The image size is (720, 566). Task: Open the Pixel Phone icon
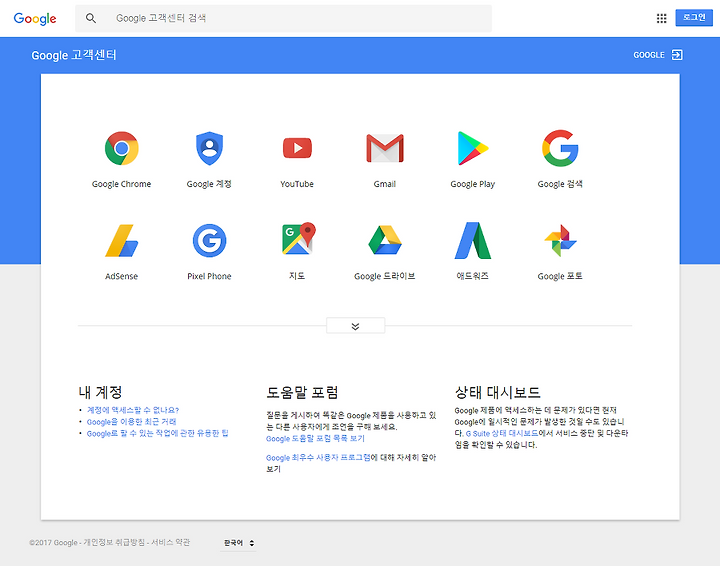209,241
